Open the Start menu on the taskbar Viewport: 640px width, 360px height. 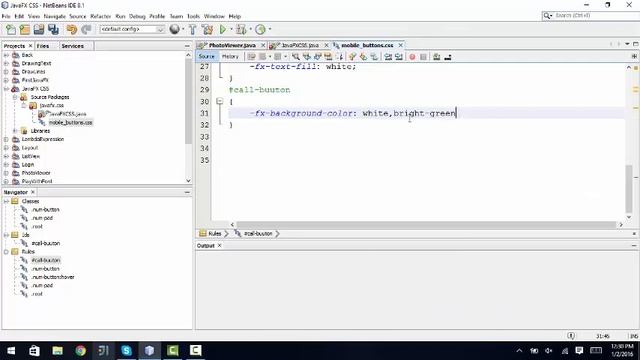(x=11, y=351)
